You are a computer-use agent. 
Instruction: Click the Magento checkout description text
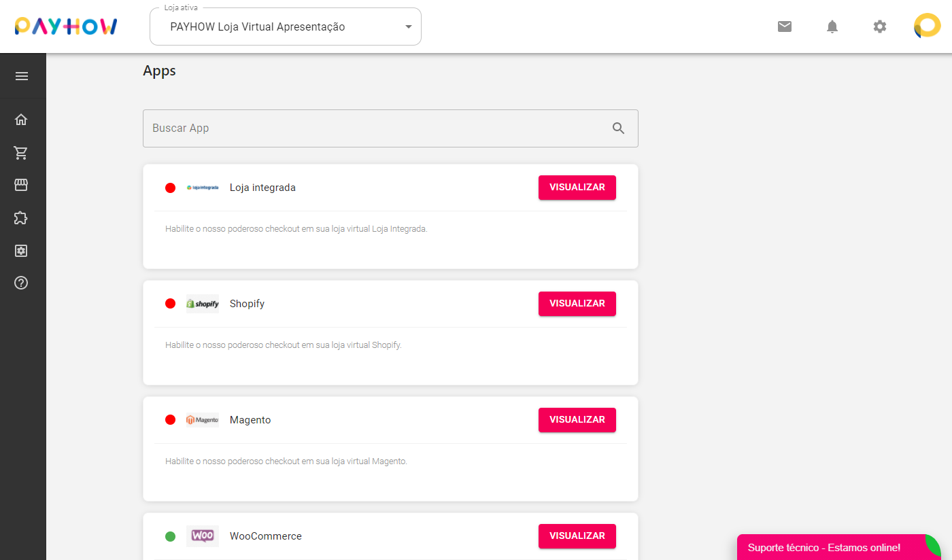coord(286,461)
